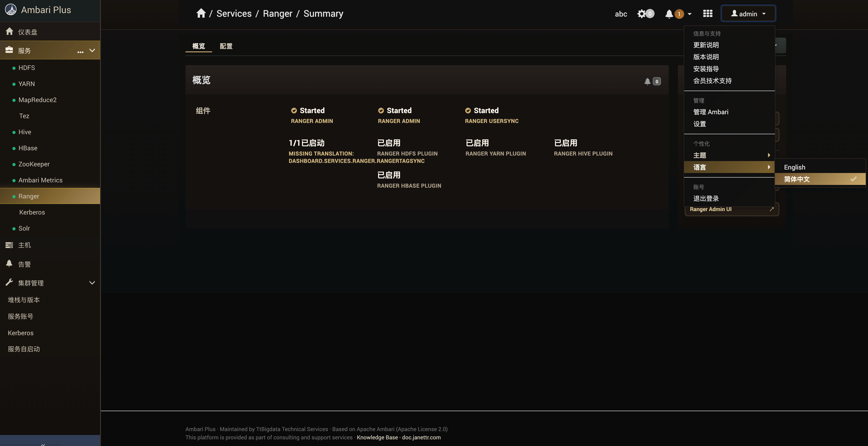
Task: Select HBase in the services list
Action: tap(28, 148)
